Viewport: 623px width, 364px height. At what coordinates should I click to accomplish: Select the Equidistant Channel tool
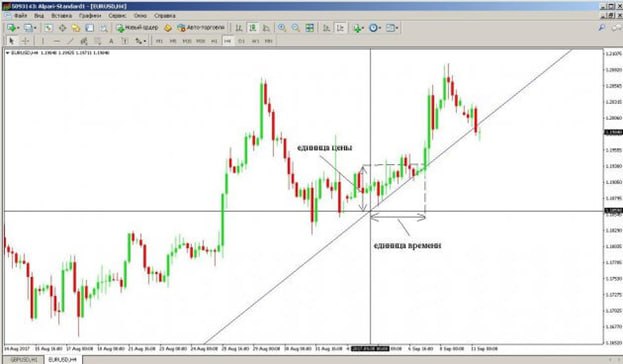tap(84, 41)
